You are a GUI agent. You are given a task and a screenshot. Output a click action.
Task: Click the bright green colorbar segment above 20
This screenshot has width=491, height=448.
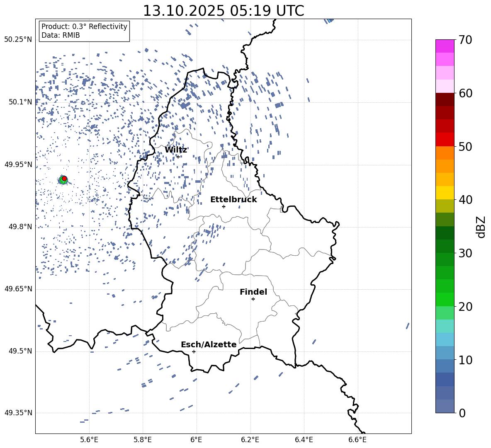point(445,299)
